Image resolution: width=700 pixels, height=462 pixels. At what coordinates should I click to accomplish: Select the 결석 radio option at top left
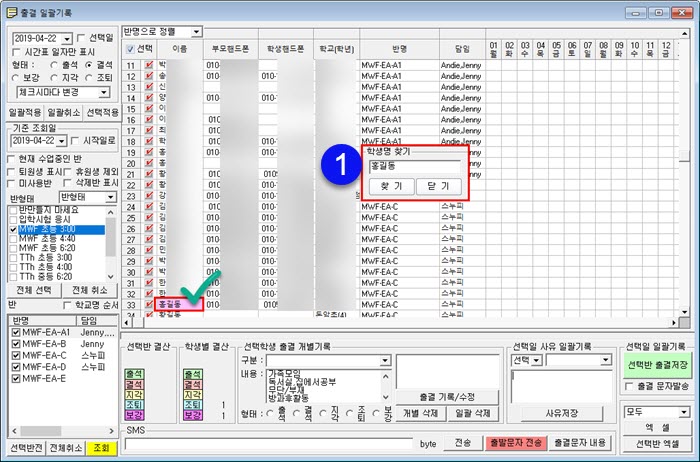point(89,65)
